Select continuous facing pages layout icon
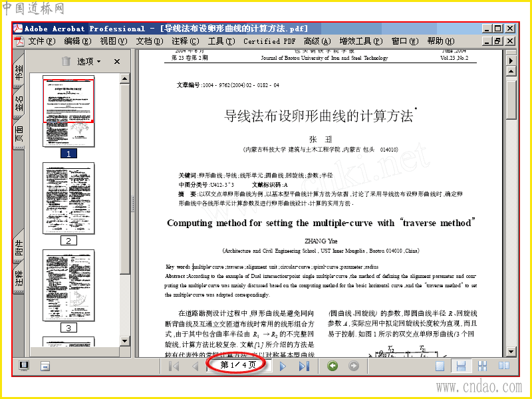 pyautogui.click(x=482, y=366)
